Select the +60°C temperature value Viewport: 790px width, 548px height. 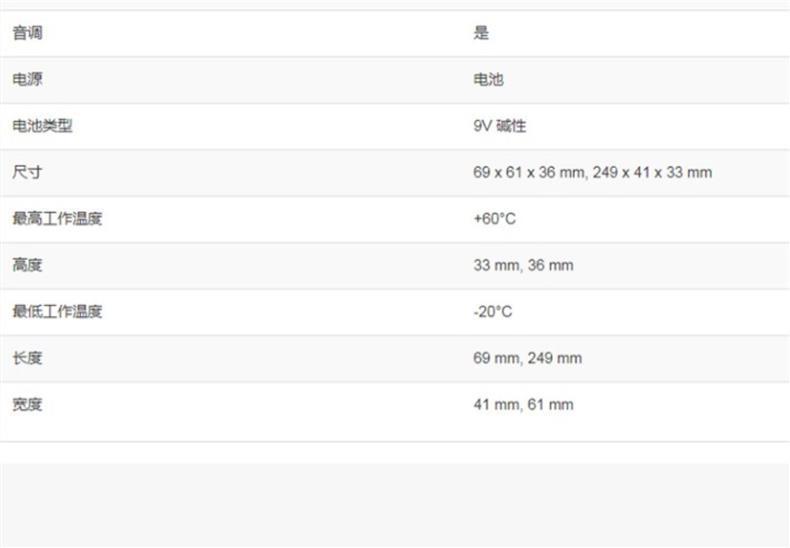(x=494, y=218)
